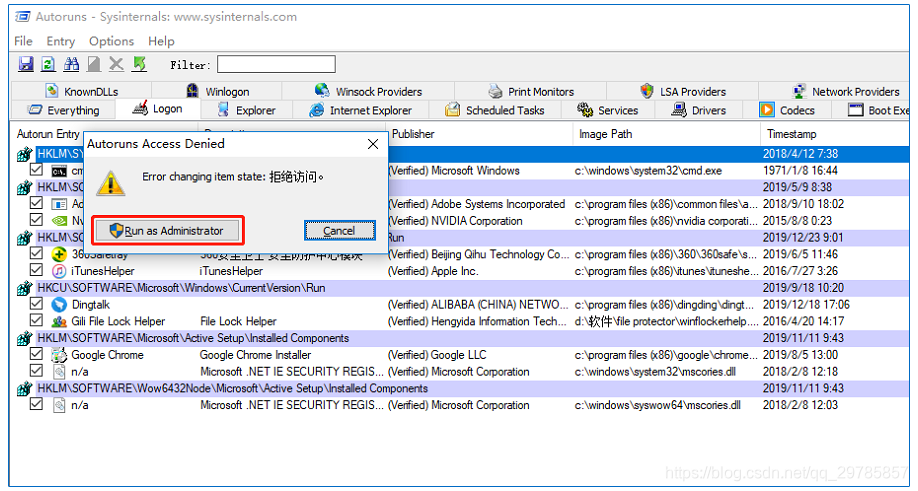Click the cmd.exe entry icon
The image size is (918, 491).
point(59,171)
